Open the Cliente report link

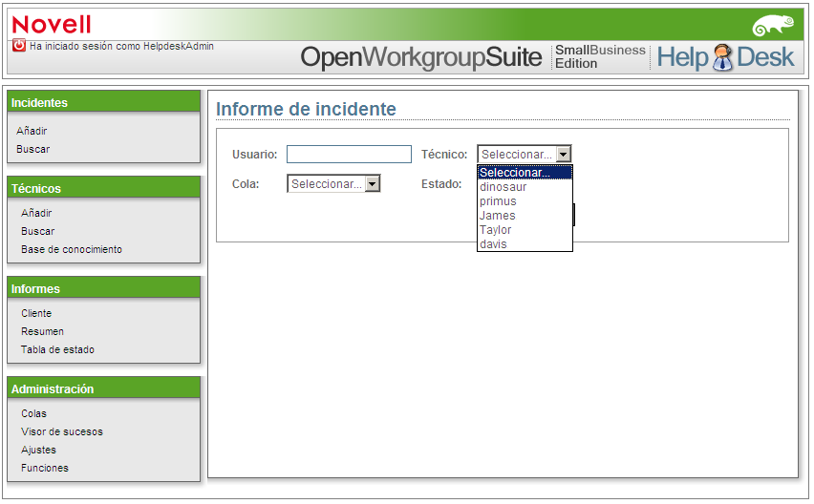pos(36,313)
